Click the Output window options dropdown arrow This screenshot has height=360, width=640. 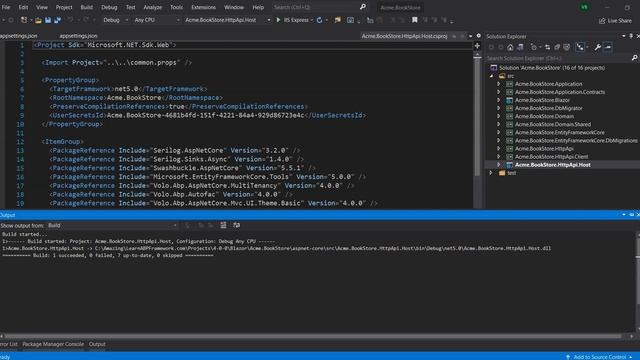(x=624, y=215)
